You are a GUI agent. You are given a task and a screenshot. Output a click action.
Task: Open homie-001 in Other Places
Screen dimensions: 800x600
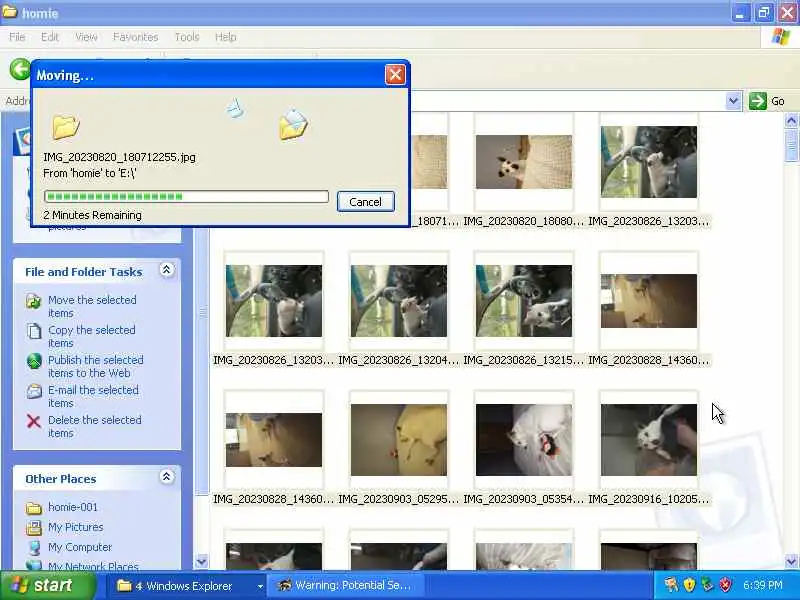click(72, 507)
